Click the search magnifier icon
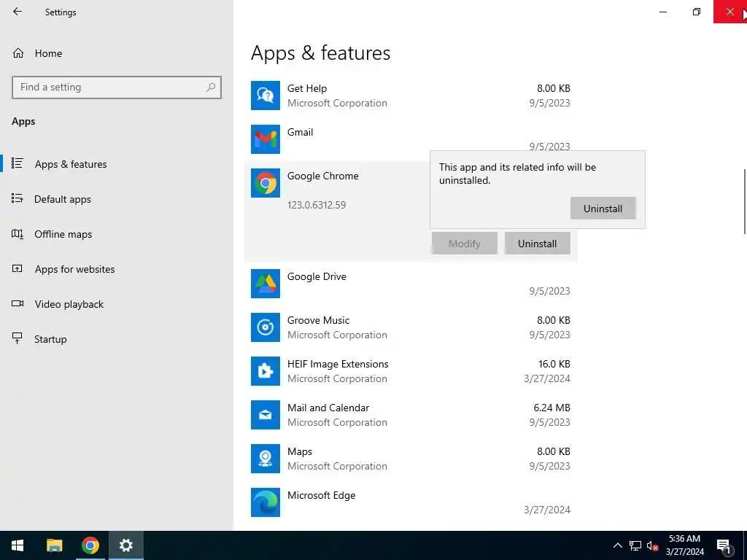The image size is (747, 560). (211, 87)
